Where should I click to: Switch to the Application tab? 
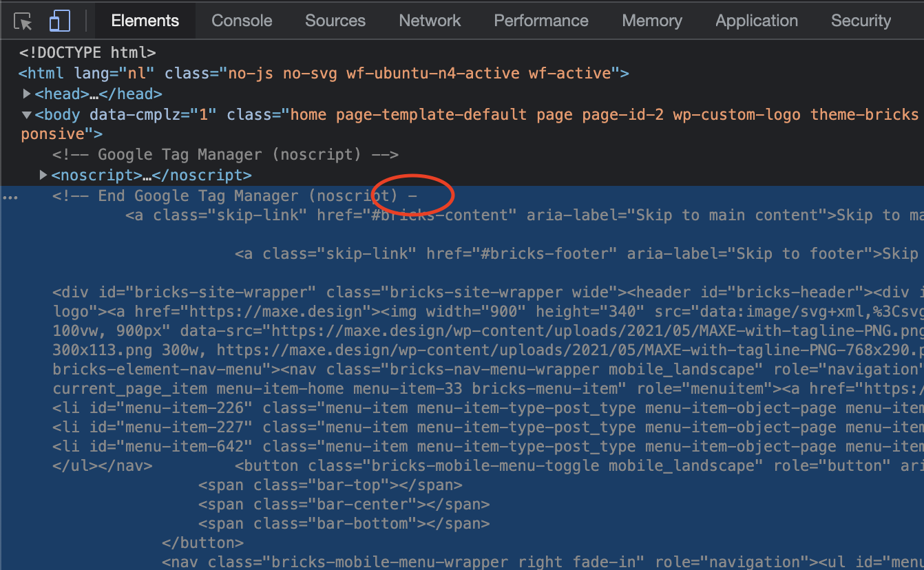[757, 21]
